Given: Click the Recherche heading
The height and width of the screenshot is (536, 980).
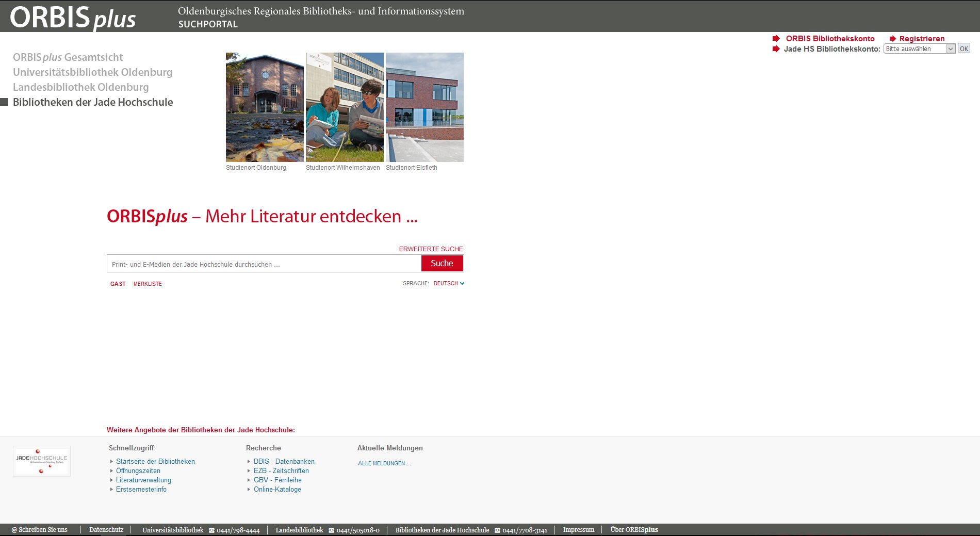Looking at the screenshot, I should pos(264,448).
